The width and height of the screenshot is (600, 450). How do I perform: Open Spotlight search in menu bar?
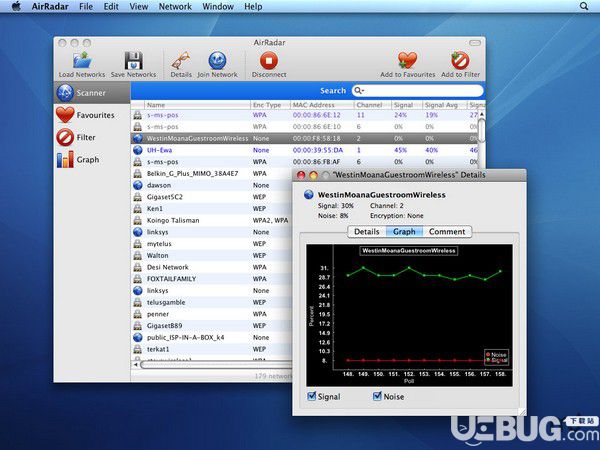point(584,6)
